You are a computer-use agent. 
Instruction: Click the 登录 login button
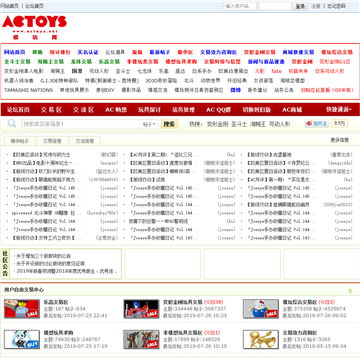(300, 6)
